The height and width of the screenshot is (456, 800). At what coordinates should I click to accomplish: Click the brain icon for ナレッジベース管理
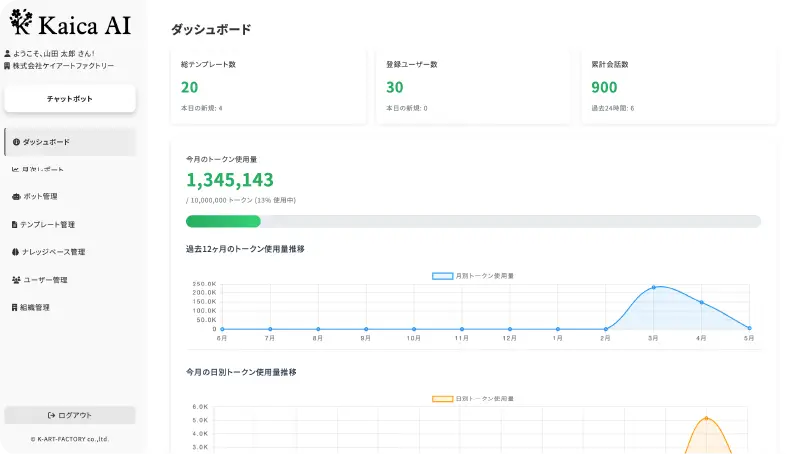[x=16, y=252]
